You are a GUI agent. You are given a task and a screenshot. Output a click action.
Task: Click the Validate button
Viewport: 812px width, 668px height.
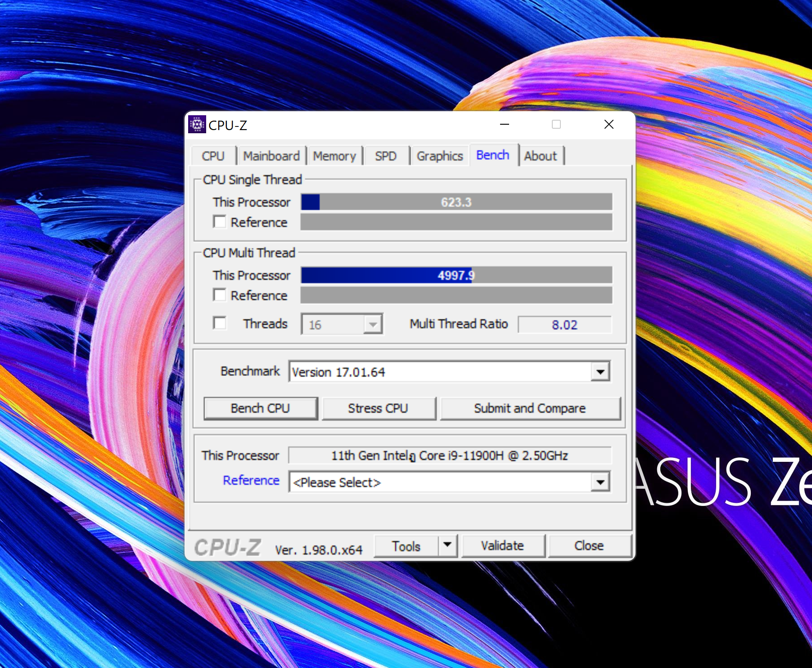(503, 546)
